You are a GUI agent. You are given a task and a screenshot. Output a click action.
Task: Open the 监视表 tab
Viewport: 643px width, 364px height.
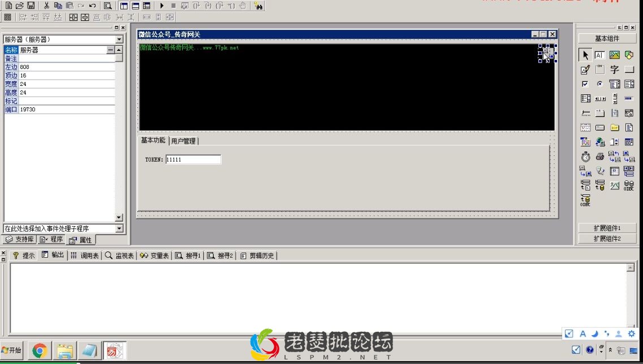click(x=119, y=255)
